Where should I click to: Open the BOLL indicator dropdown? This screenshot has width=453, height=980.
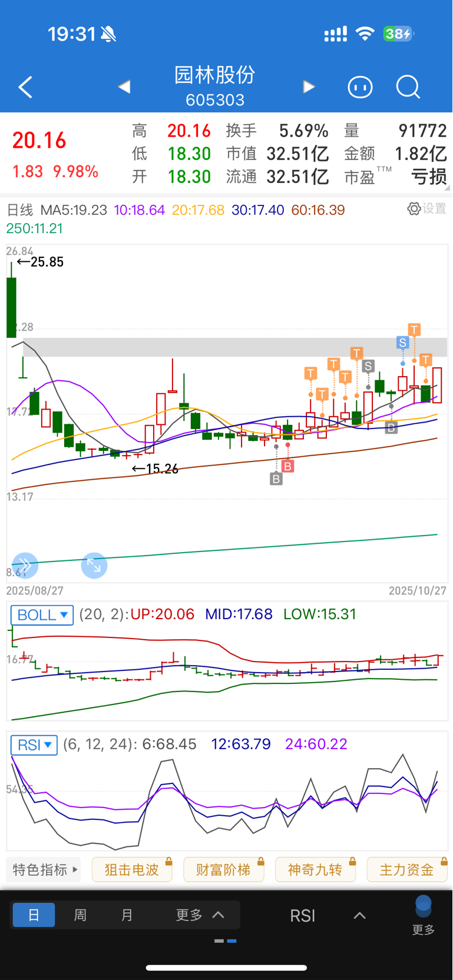coord(42,615)
